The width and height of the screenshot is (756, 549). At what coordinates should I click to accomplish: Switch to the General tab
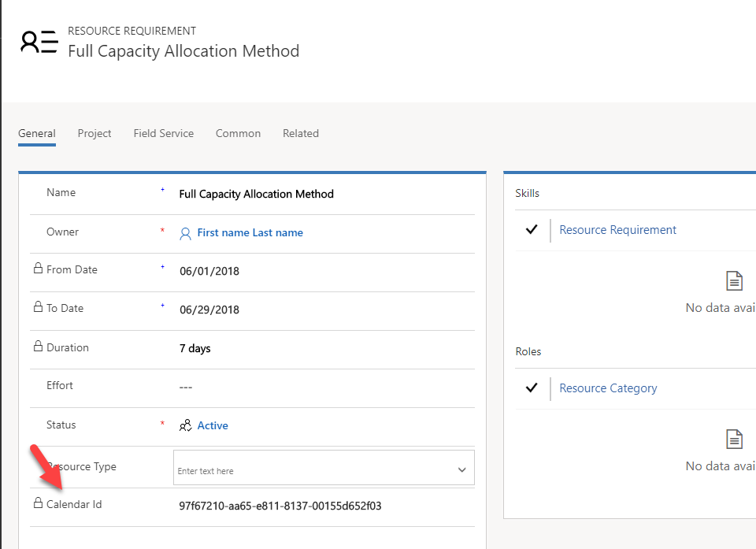[x=37, y=134]
